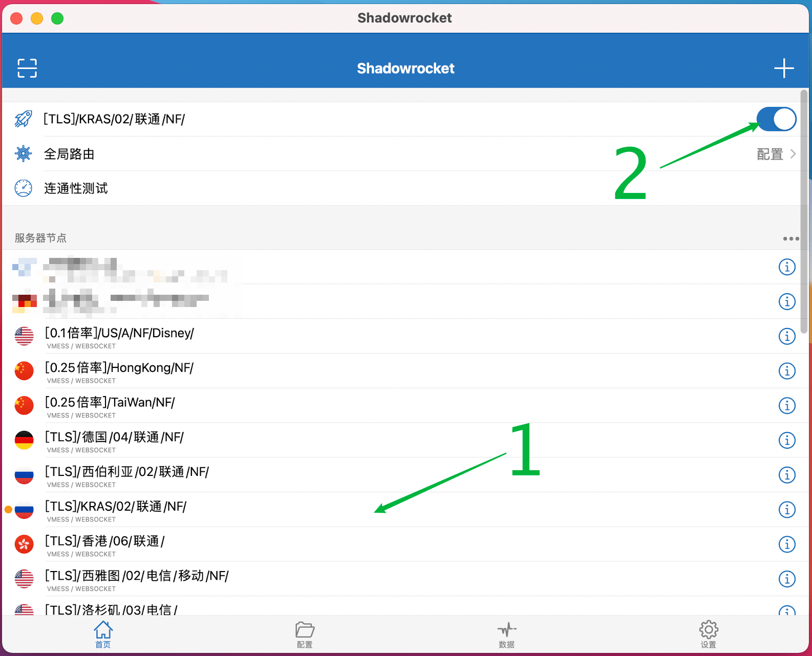Select the [TLS]/KRAS/02/联通/NF/ server node
812x656 pixels.
point(116,507)
